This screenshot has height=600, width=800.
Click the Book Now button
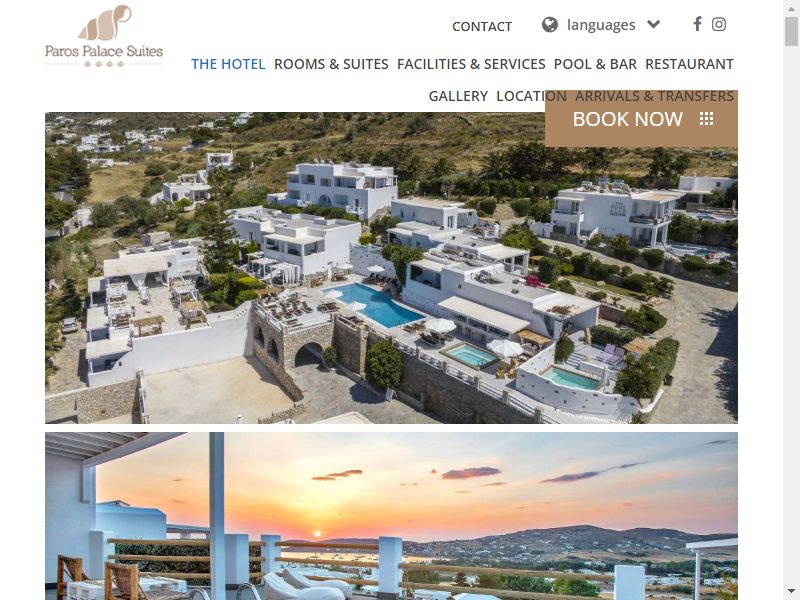(x=641, y=119)
